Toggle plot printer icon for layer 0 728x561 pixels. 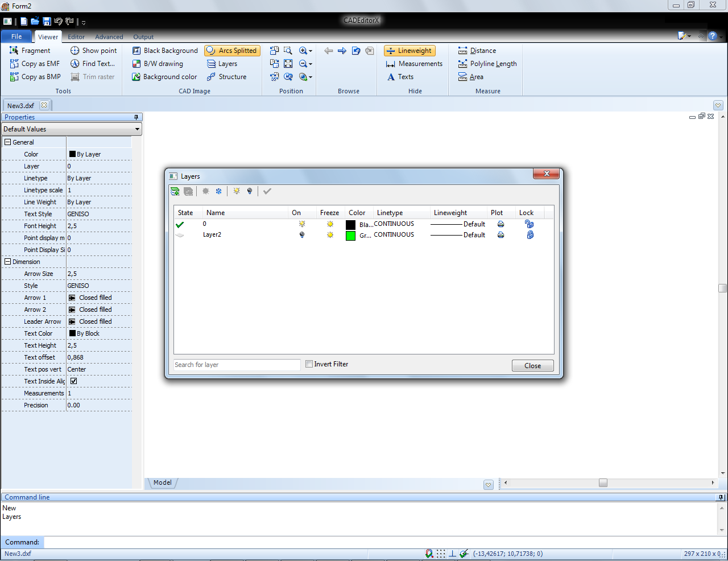click(x=500, y=224)
